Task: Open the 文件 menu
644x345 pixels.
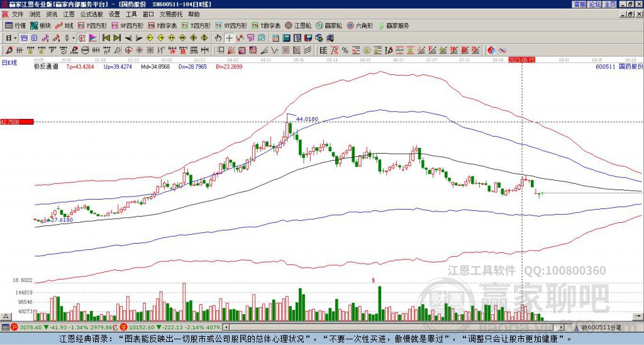Action: point(17,14)
